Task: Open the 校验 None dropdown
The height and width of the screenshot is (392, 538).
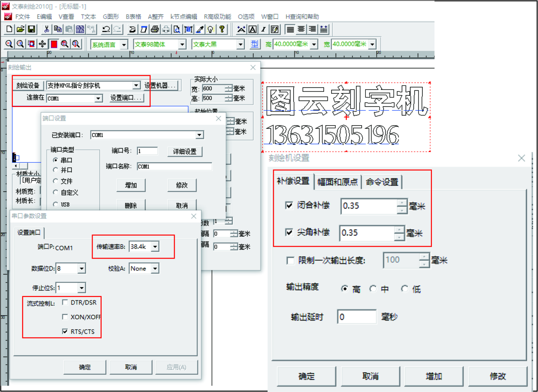Action: pos(155,268)
